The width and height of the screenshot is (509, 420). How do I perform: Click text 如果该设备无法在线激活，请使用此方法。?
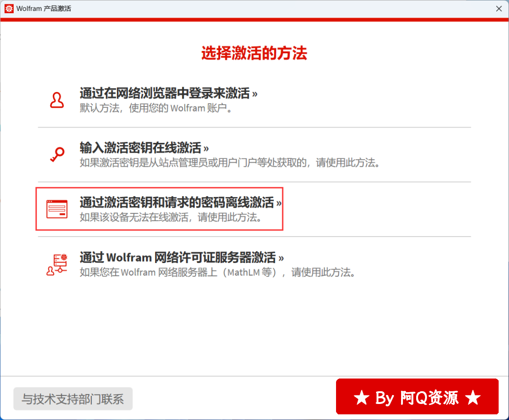click(171, 217)
